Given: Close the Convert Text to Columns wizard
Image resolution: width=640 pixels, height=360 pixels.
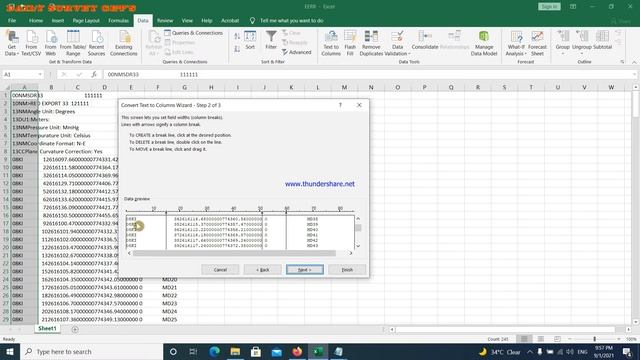Looking at the screenshot, I should [359, 105].
